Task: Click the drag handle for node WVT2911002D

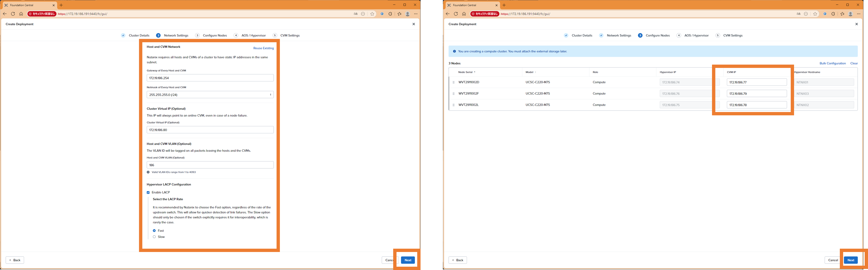Action: 453,82
